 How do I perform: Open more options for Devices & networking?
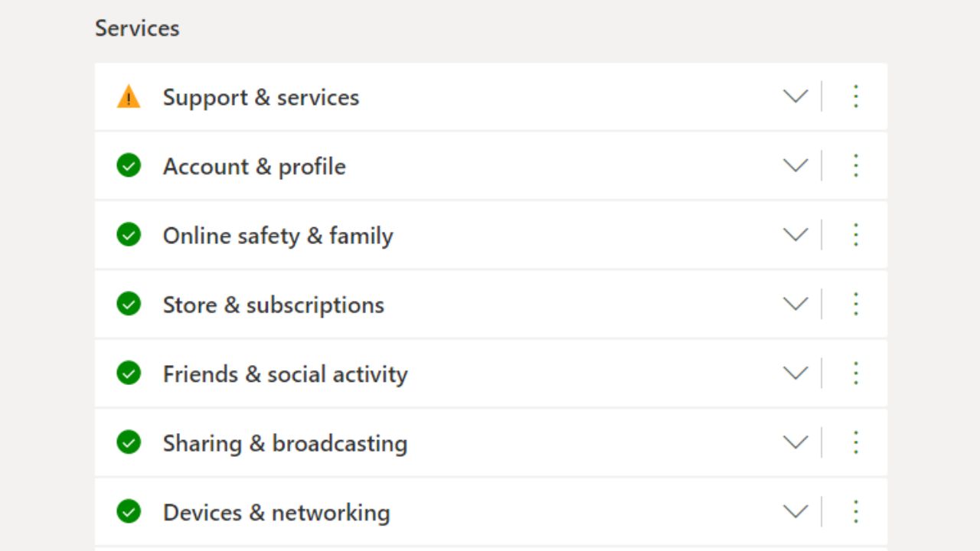(x=856, y=511)
